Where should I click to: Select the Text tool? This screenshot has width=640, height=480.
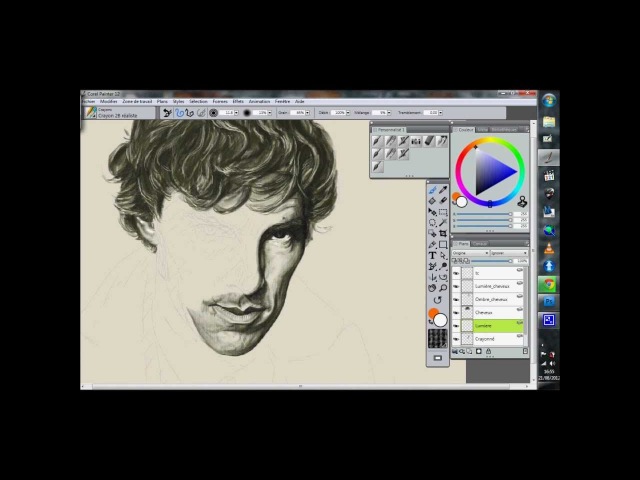[432, 256]
